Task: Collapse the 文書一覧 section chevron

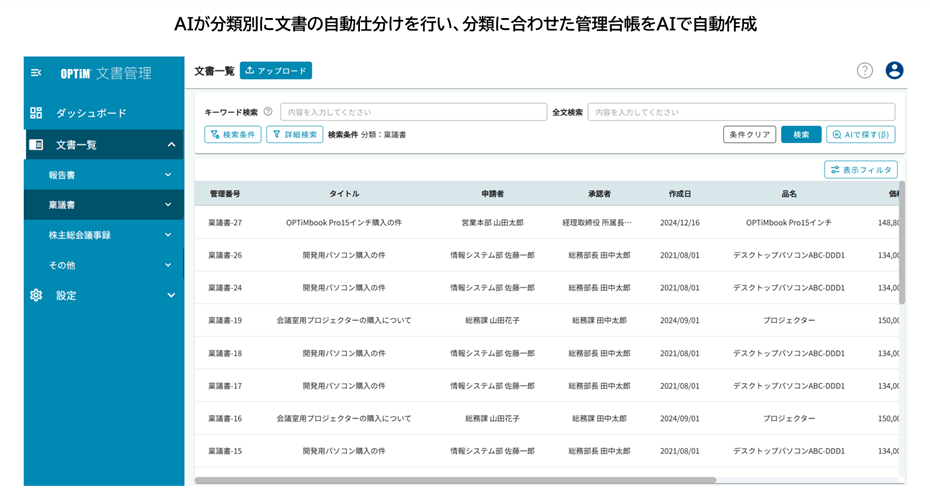Action: click(171, 145)
